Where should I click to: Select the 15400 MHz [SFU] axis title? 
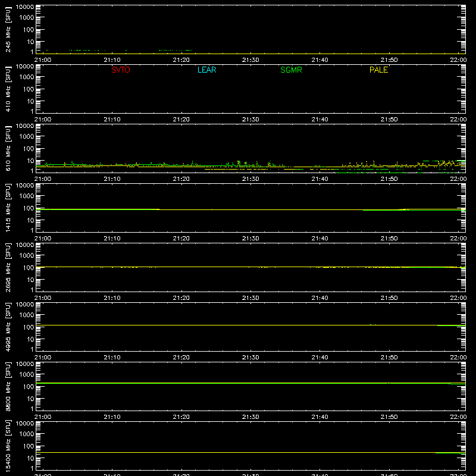coord(8,446)
